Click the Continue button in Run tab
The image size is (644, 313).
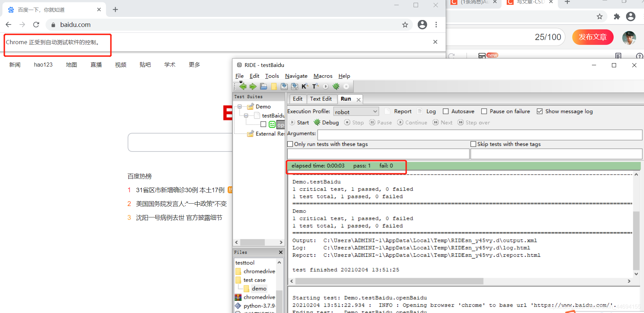412,123
